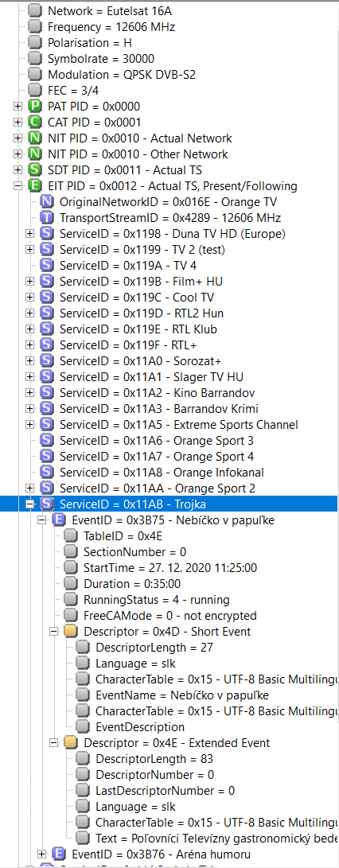Click the green C icon beside CAT PID
The width and height of the screenshot is (339, 868).
[x=35, y=123]
